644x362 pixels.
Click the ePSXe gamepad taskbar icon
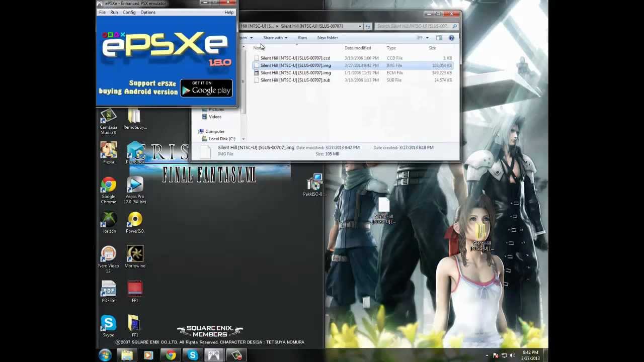[x=214, y=355]
